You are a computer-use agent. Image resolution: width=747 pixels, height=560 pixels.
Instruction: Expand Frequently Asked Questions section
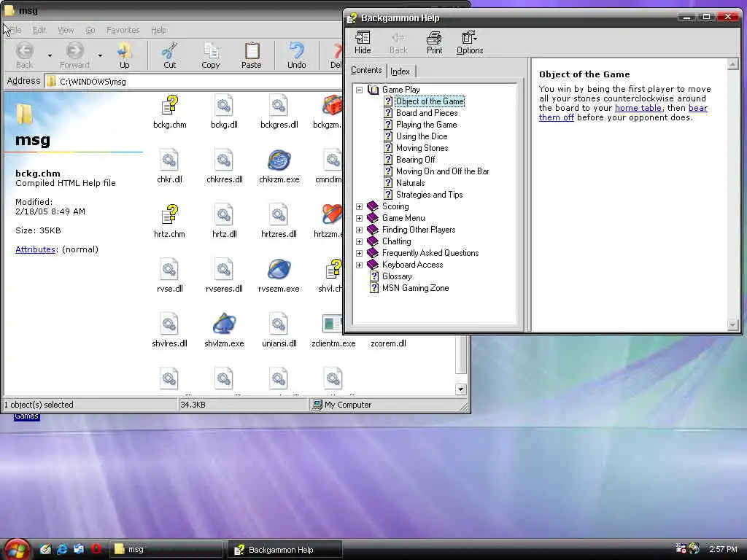pos(359,253)
